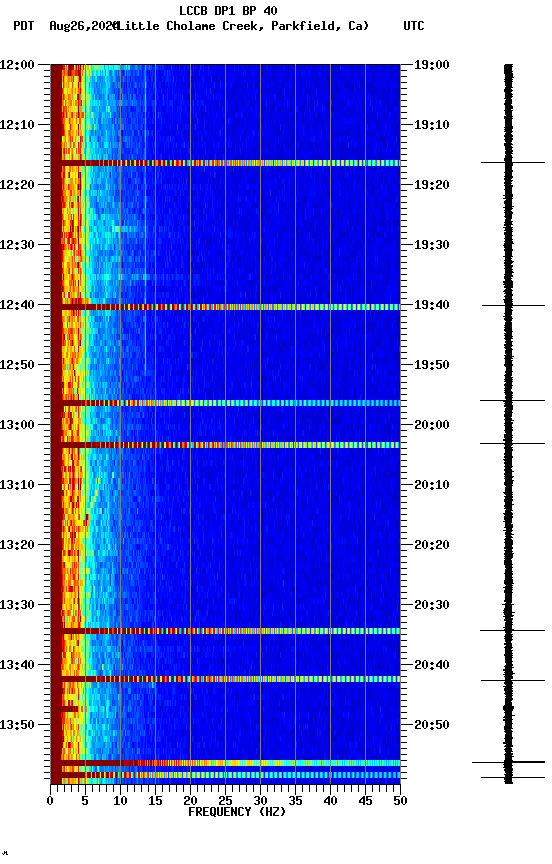
Task: Click the '20:40' UTC time label
Action: pyautogui.click(x=432, y=665)
